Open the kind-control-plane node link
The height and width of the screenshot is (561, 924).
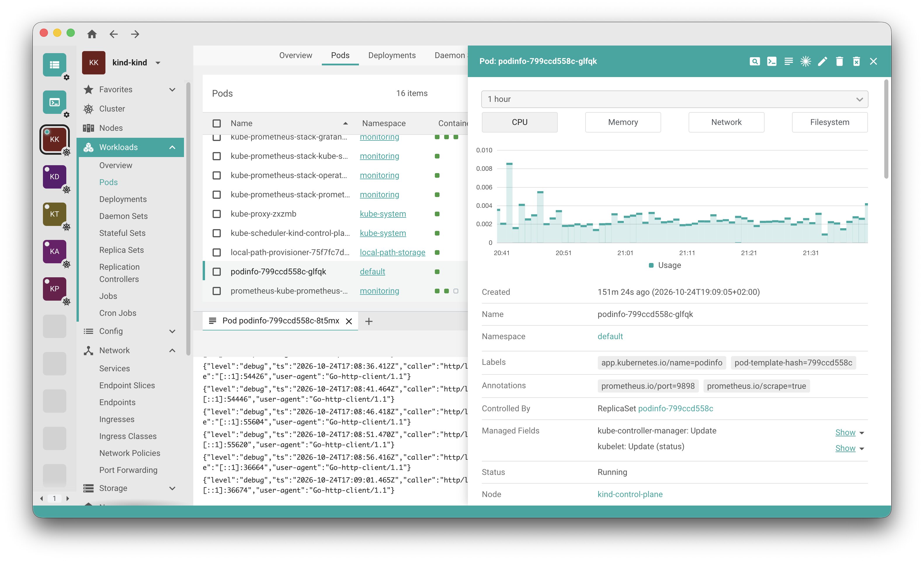(630, 494)
